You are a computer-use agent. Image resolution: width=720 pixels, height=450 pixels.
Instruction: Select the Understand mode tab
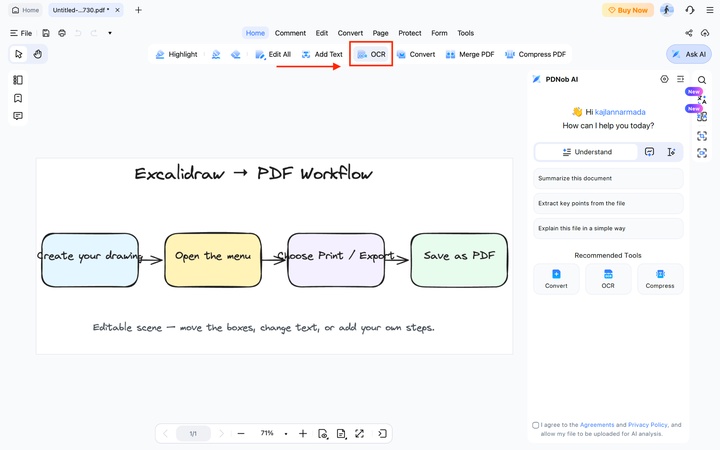tap(587, 152)
